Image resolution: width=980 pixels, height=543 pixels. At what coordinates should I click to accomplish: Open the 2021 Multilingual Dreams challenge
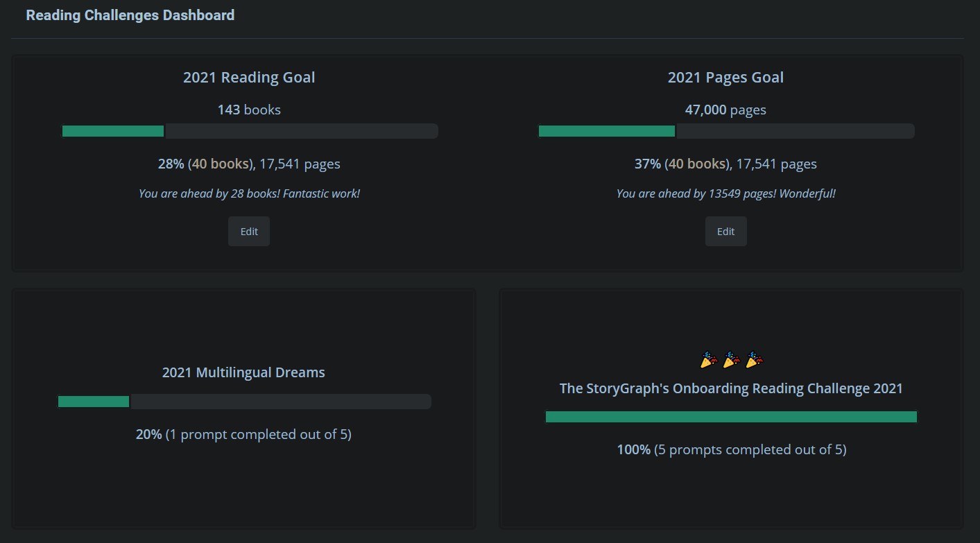click(243, 372)
